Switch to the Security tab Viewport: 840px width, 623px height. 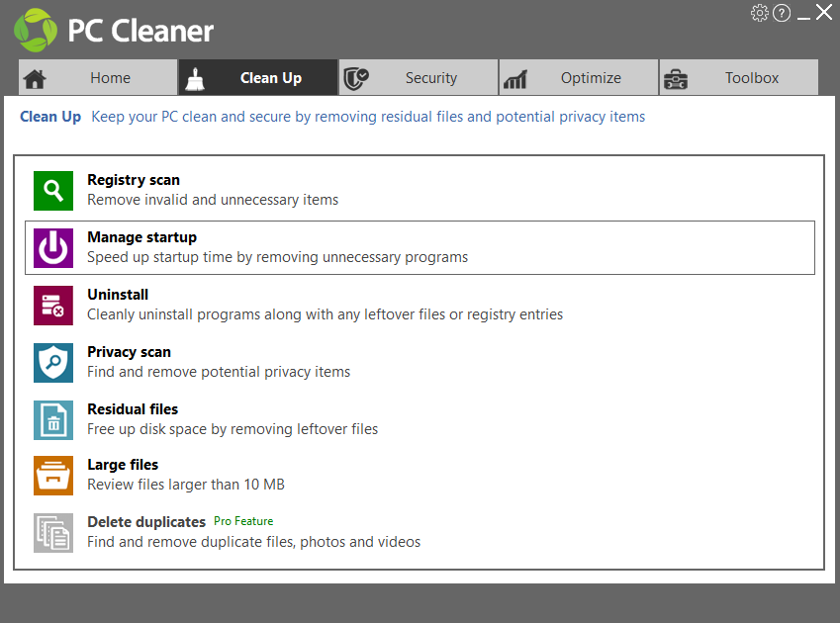click(419, 77)
